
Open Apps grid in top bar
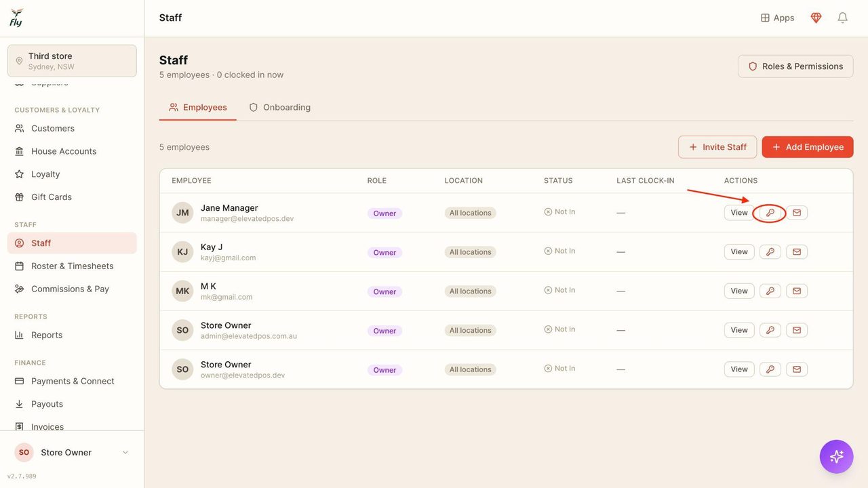[777, 18]
